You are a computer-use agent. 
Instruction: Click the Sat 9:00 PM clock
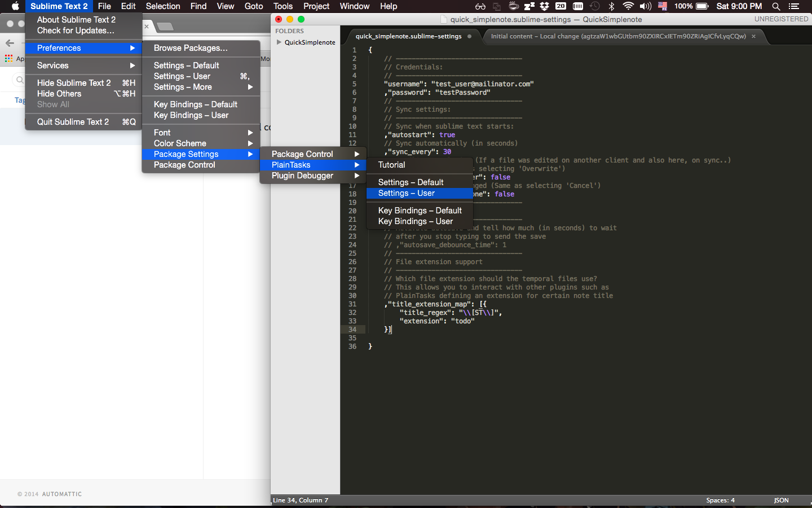click(x=739, y=6)
